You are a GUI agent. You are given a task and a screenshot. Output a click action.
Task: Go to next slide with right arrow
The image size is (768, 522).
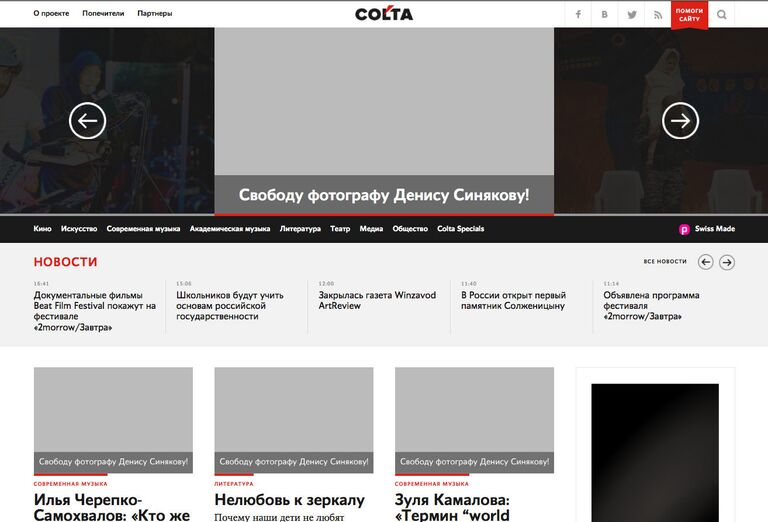point(680,120)
